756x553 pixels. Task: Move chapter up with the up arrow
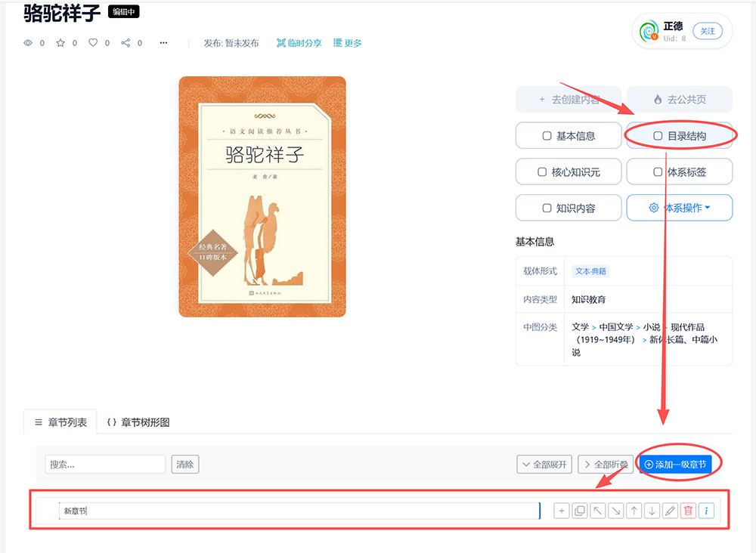tap(634, 511)
